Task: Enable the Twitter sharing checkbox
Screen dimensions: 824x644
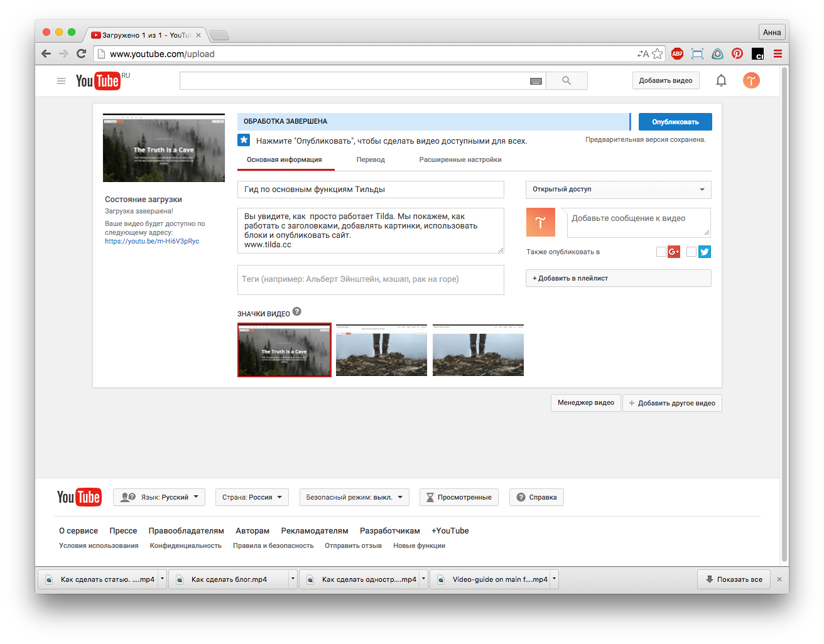Action: [x=691, y=252]
